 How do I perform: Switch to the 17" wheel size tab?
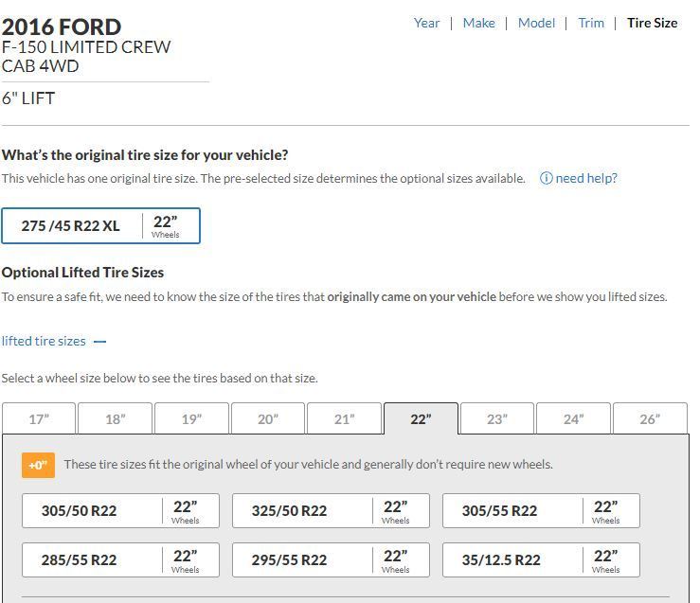click(x=39, y=418)
